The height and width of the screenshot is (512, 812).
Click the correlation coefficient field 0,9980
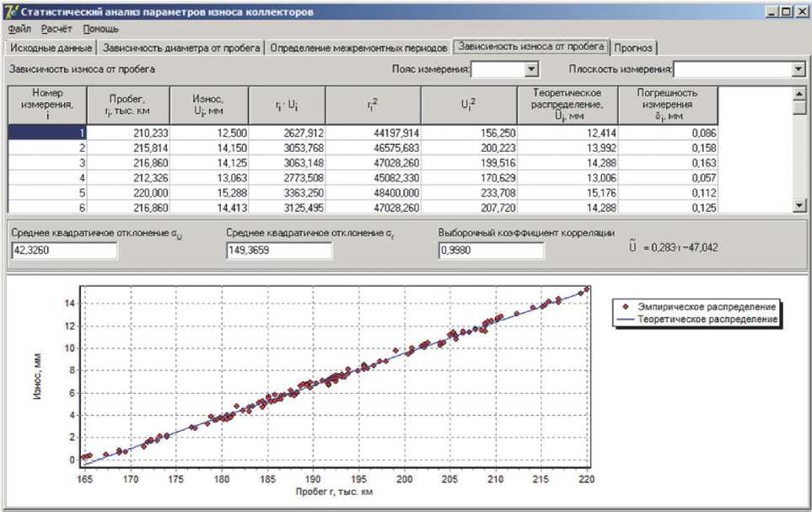(491, 251)
